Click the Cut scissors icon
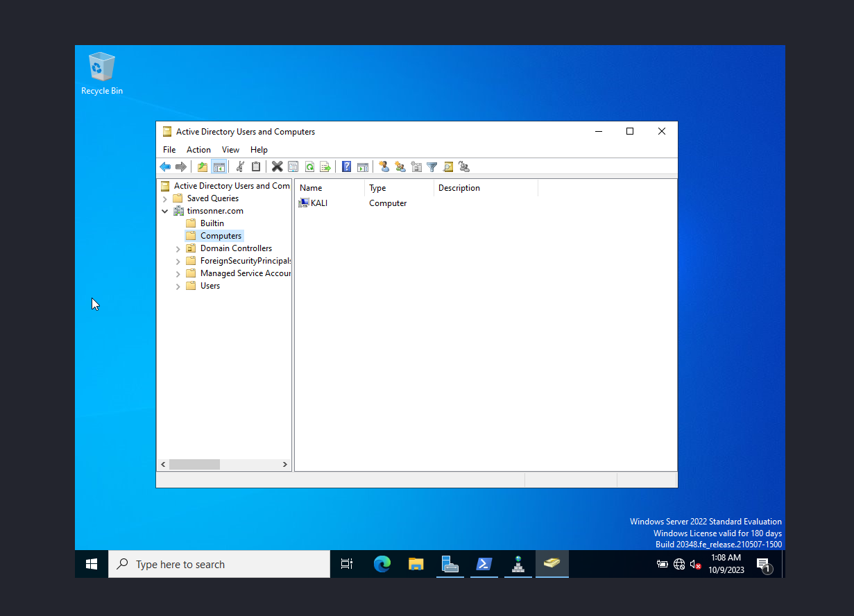 [240, 166]
